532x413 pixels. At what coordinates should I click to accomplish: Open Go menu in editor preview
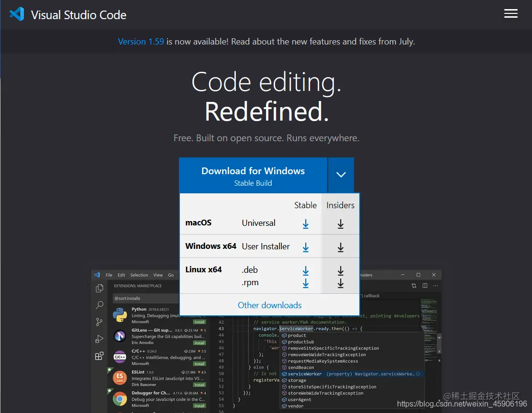[x=171, y=275]
